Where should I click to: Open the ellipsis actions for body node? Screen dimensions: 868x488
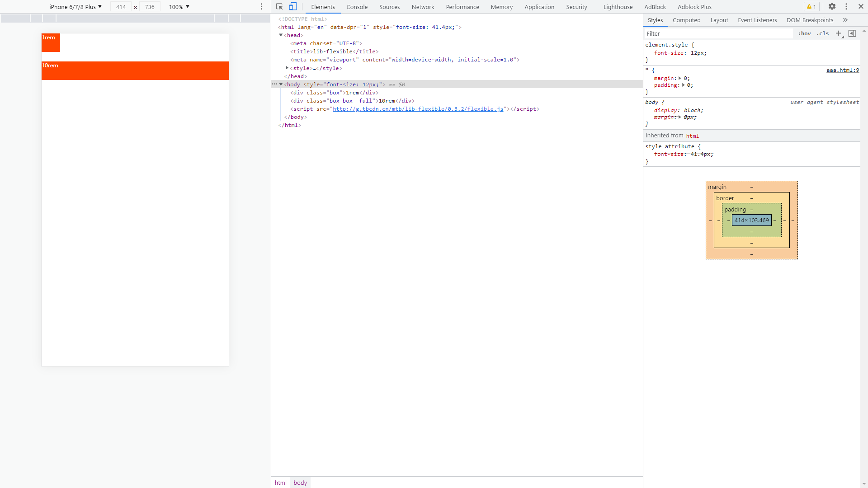tap(274, 84)
